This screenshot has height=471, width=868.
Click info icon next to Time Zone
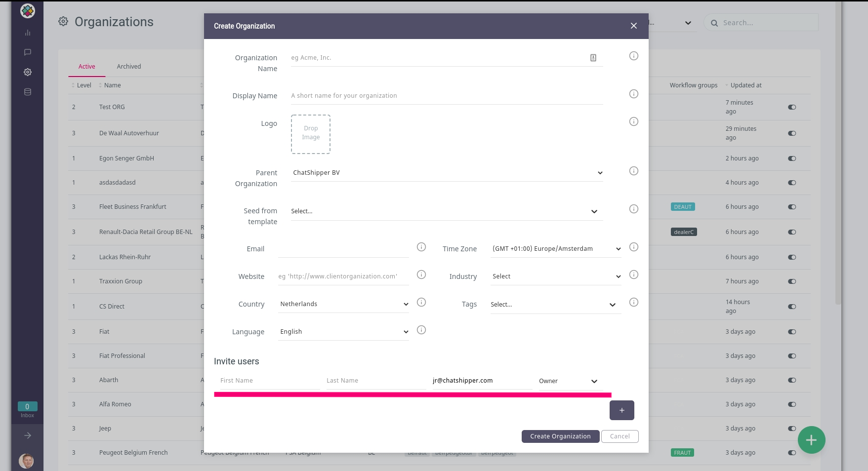[x=634, y=247]
